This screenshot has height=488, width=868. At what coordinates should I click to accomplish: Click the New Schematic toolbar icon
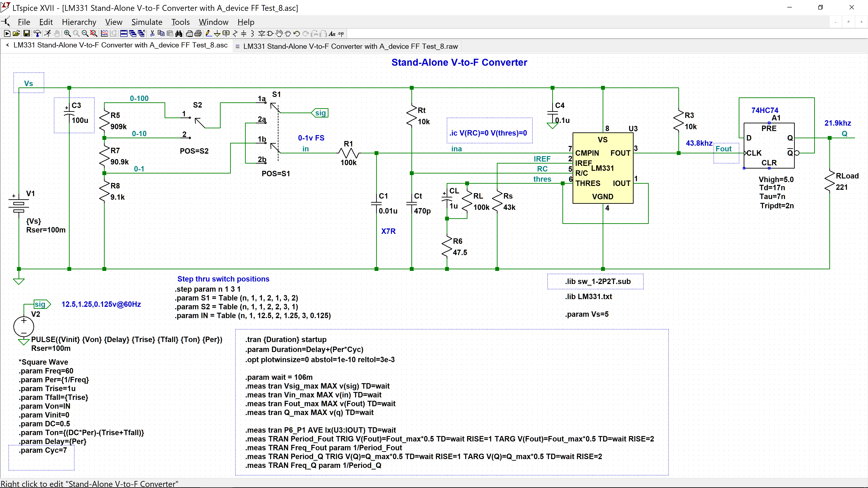point(7,34)
